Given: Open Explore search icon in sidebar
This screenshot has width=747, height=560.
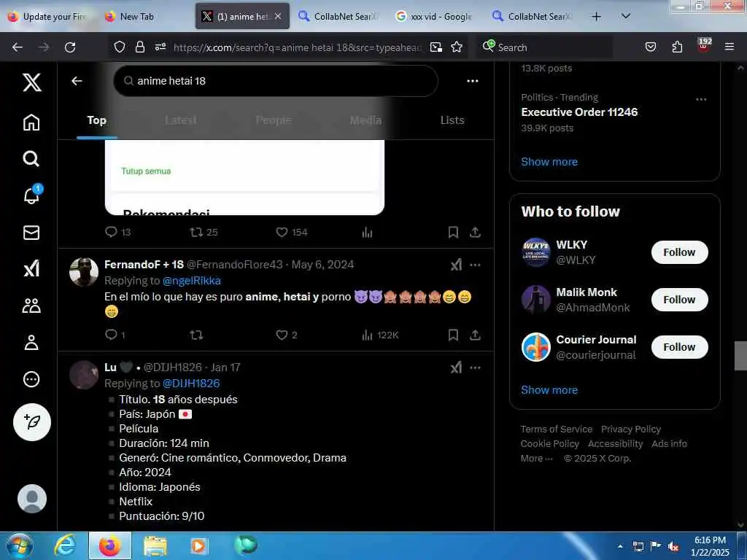Looking at the screenshot, I should pyautogui.click(x=31, y=158).
